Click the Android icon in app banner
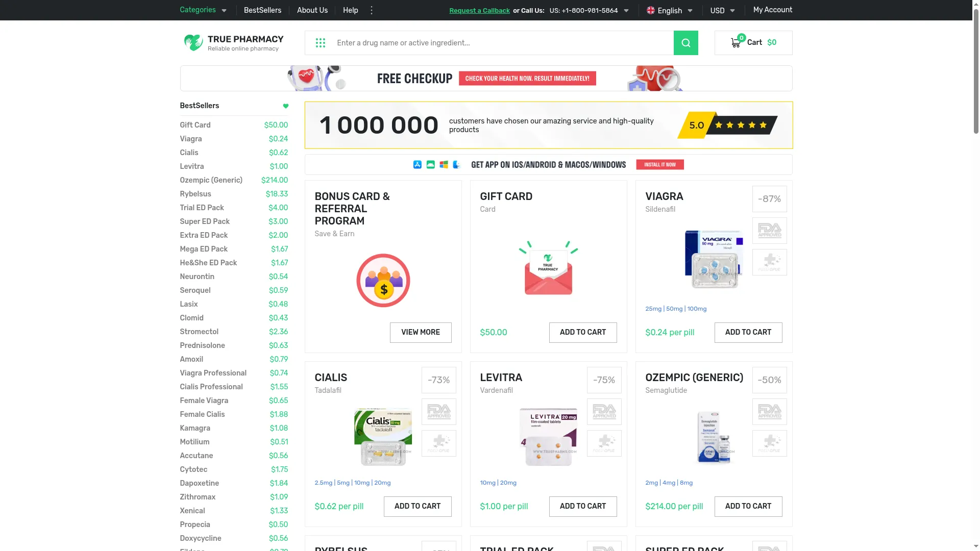 430,165
